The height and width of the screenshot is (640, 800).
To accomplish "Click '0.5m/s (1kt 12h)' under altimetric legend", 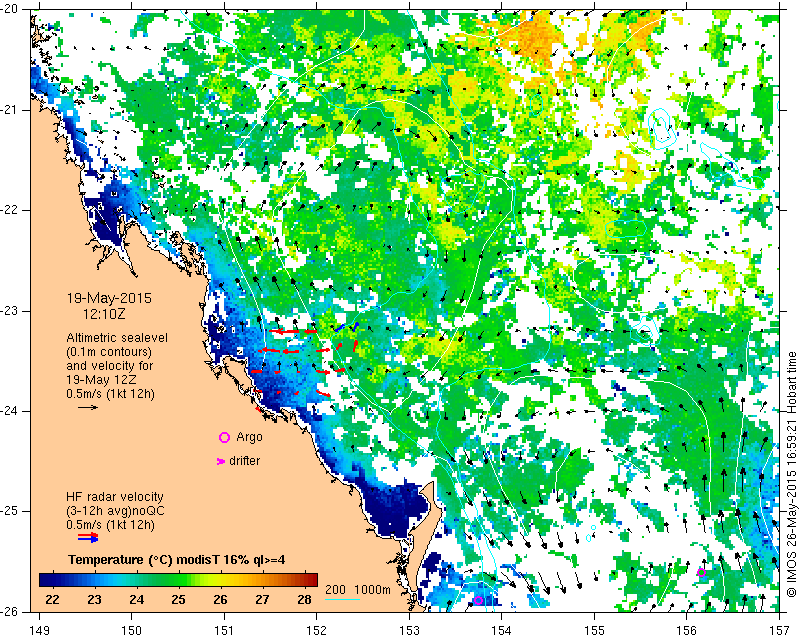I will pyautogui.click(x=110, y=394).
